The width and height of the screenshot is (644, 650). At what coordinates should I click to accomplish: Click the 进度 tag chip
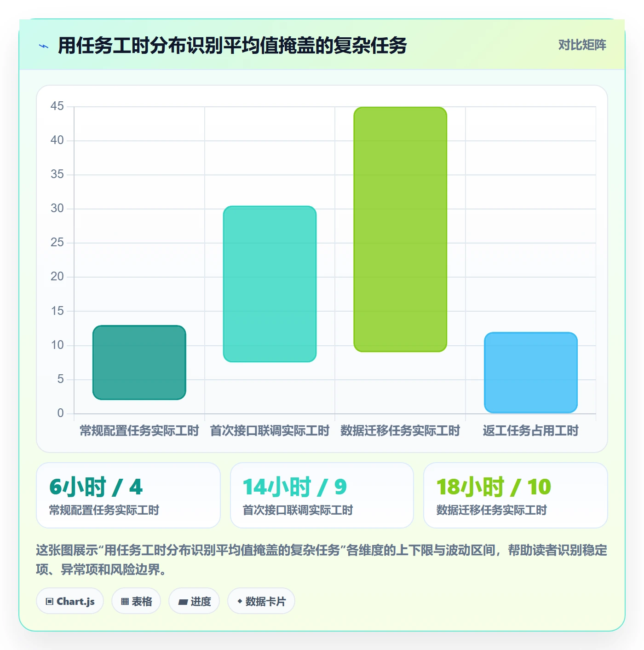pos(194,601)
